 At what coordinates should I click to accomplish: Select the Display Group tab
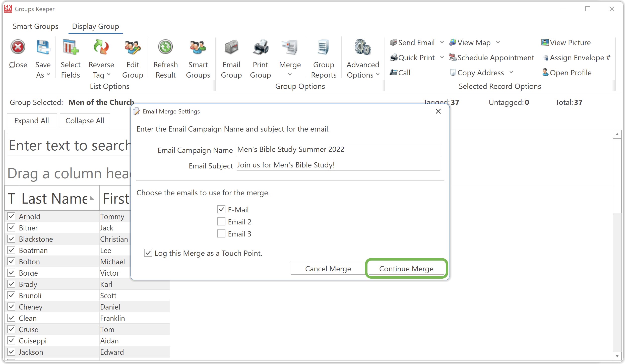pos(95,26)
